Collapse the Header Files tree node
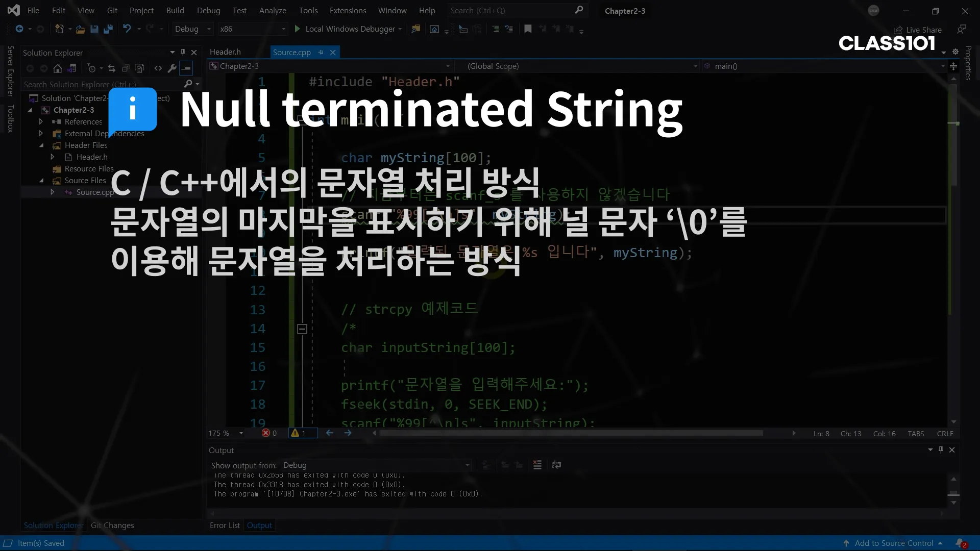Viewport: 980px width, 551px height. tap(41, 145)
